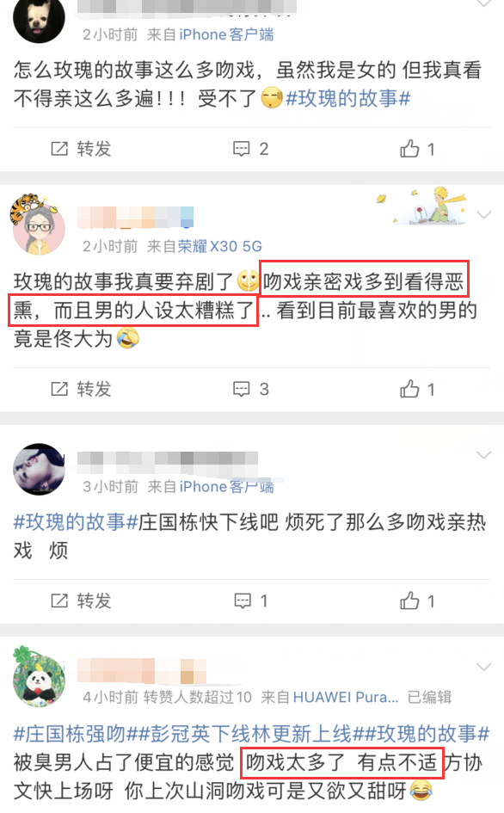Open profile of cartoon girl with glasses avatar
504x813 pixels.
(38, 226)
